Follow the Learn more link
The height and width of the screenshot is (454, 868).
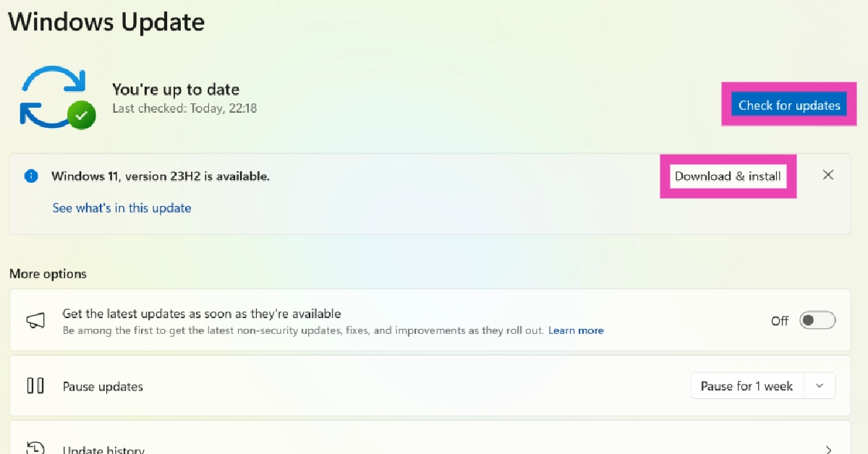[576, 330]
